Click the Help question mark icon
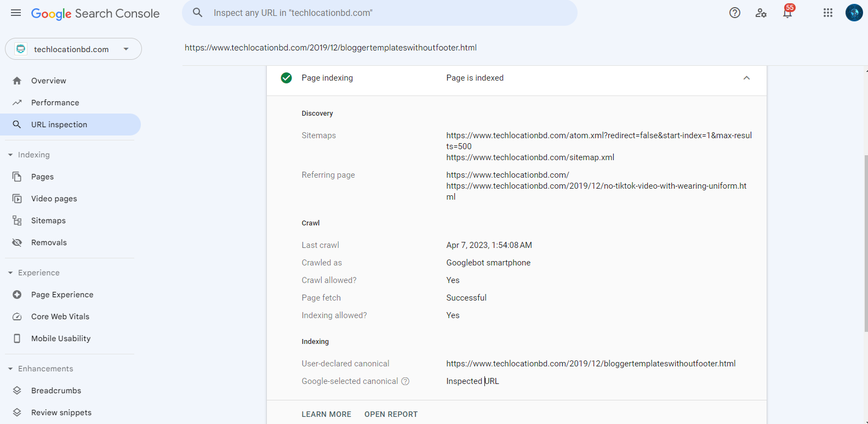868x424 pixels. 735,13
